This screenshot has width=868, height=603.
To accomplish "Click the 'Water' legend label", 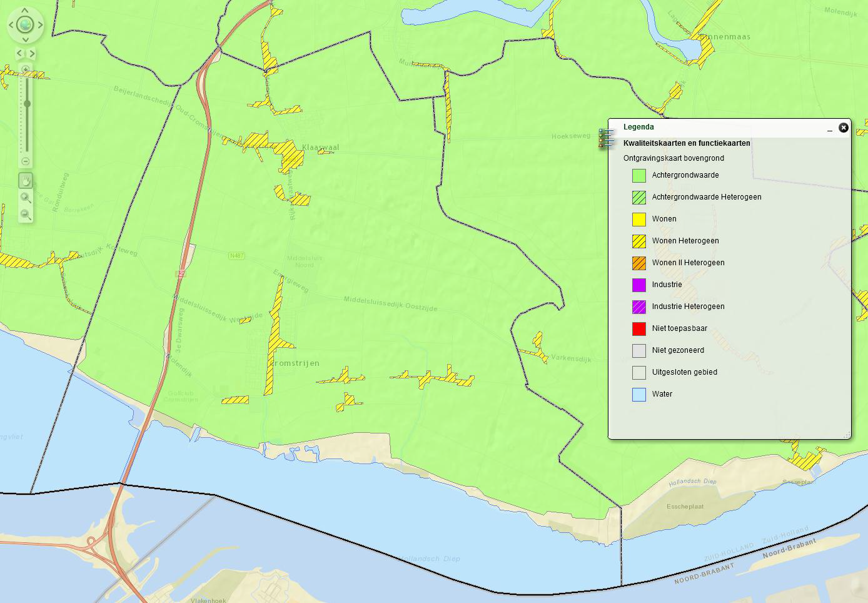I will tap(662, 394).
